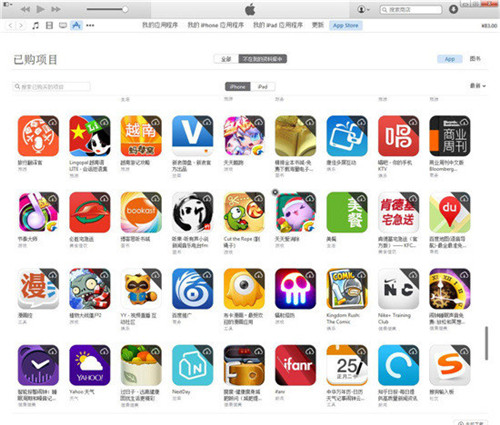Open the TV shows library icon
500x425 pixels.
point(63,25)
